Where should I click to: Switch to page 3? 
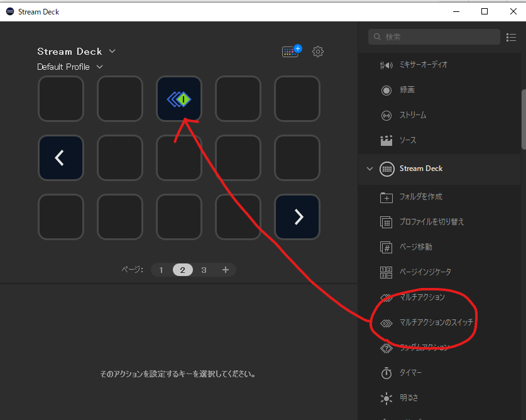[204, 270]
